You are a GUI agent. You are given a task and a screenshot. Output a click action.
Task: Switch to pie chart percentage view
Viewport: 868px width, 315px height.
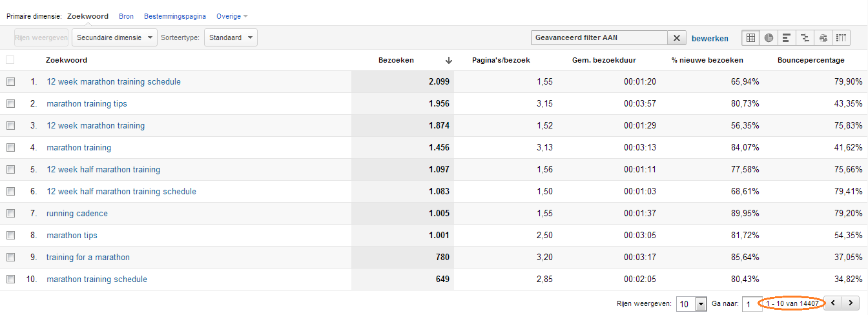pos(769,38)
